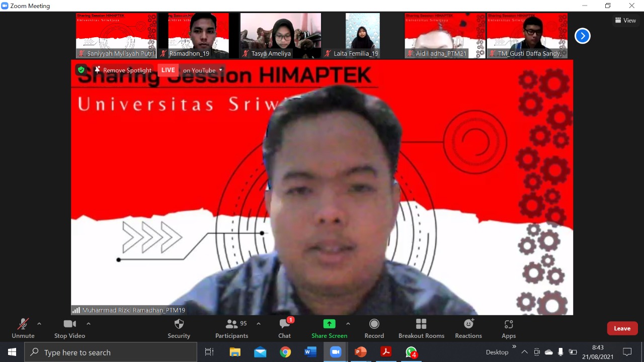Open File Explorer from taskbar
This screenshot has width=644, height=362.
click(x=235, y=352)
